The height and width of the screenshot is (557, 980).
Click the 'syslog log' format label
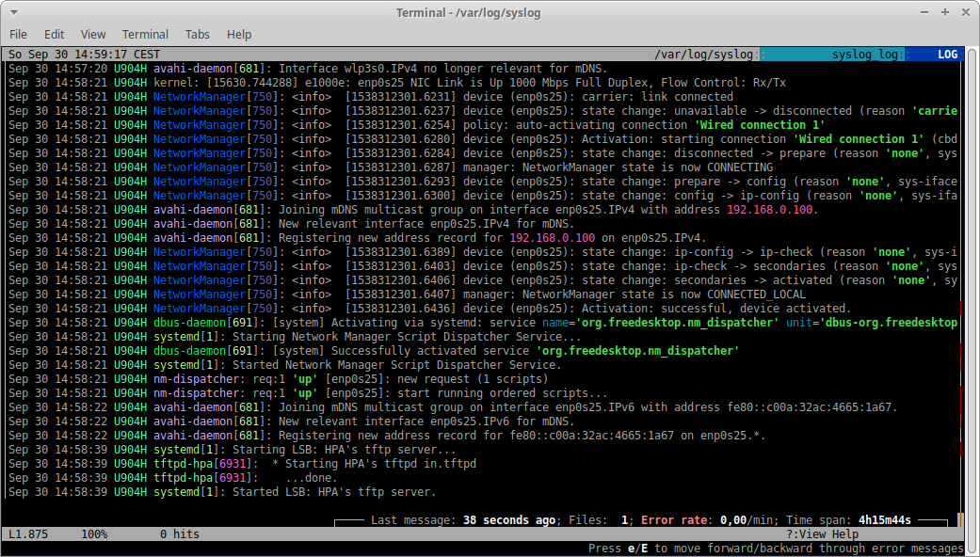click(x=864, y=55)
